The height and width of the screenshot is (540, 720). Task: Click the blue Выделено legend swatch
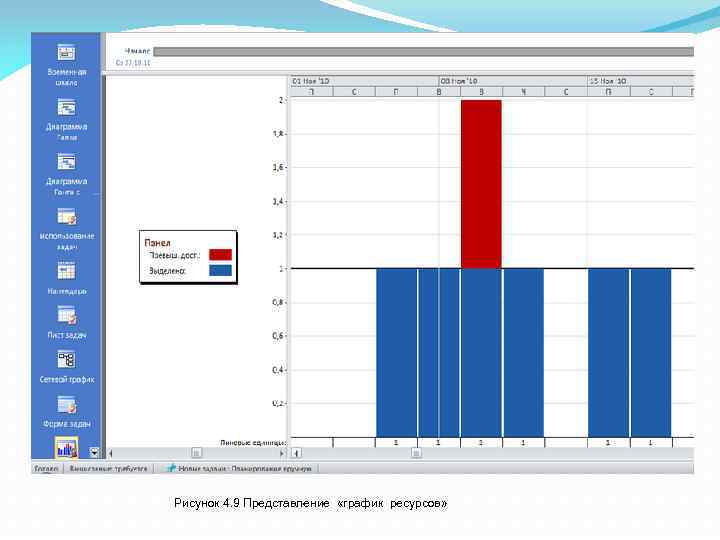pos(220,270)
